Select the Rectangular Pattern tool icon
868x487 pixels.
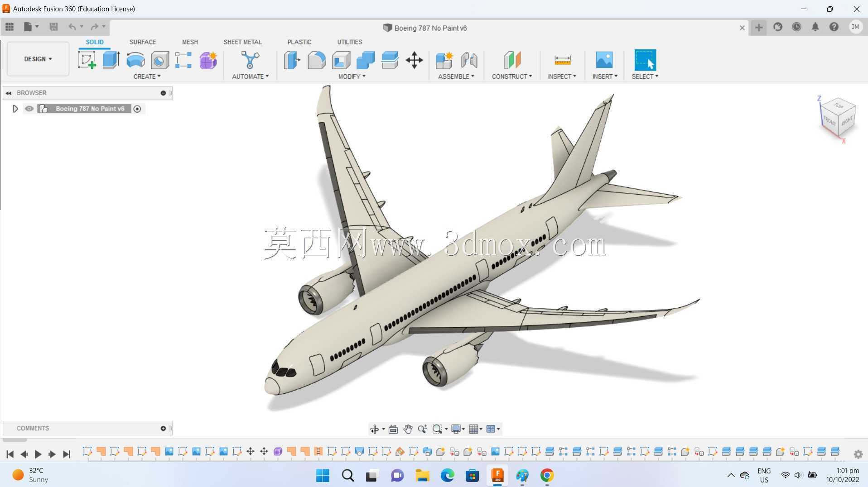(x=183, y=60)
